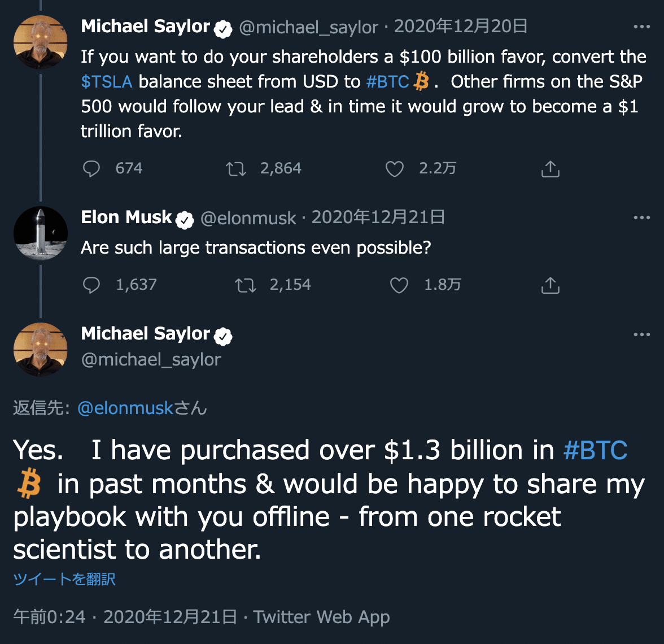Open #BTC hashtag in the first tweet
Image resolution: width=664 pixels, height=644 pixels.
pos(387,82)
